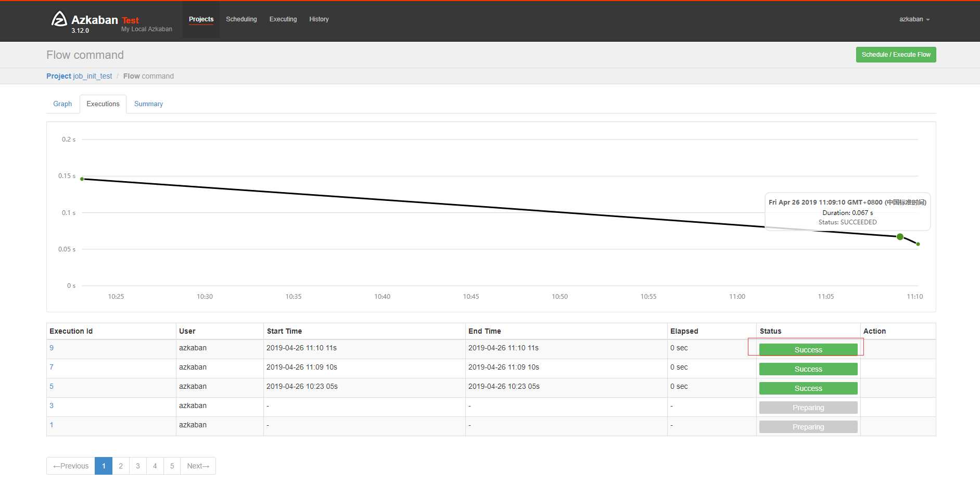980x482 pixels.
Task: Click the last chart data point near 11:10
Action: (918, 244)
